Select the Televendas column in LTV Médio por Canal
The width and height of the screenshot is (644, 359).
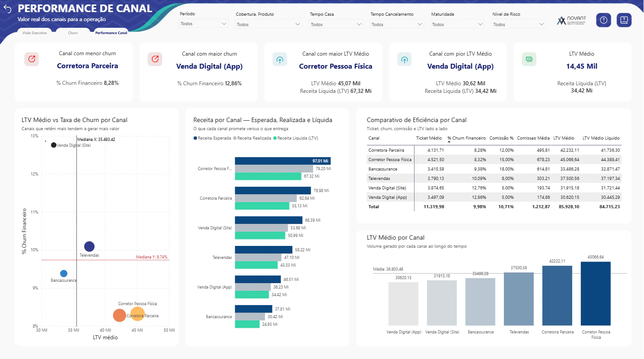point(519,299)
